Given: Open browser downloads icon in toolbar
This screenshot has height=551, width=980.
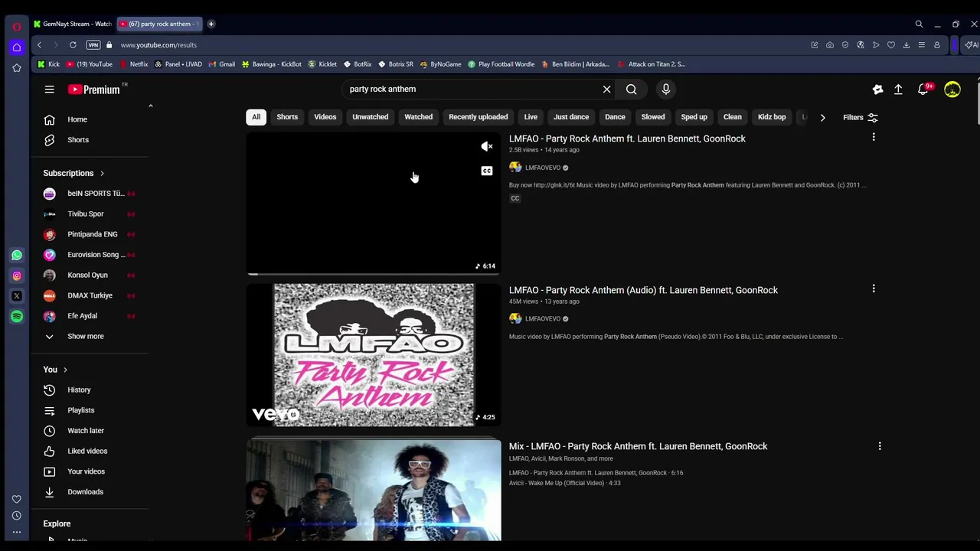Looking at the screenshot, I should click(x=906, y=45).
